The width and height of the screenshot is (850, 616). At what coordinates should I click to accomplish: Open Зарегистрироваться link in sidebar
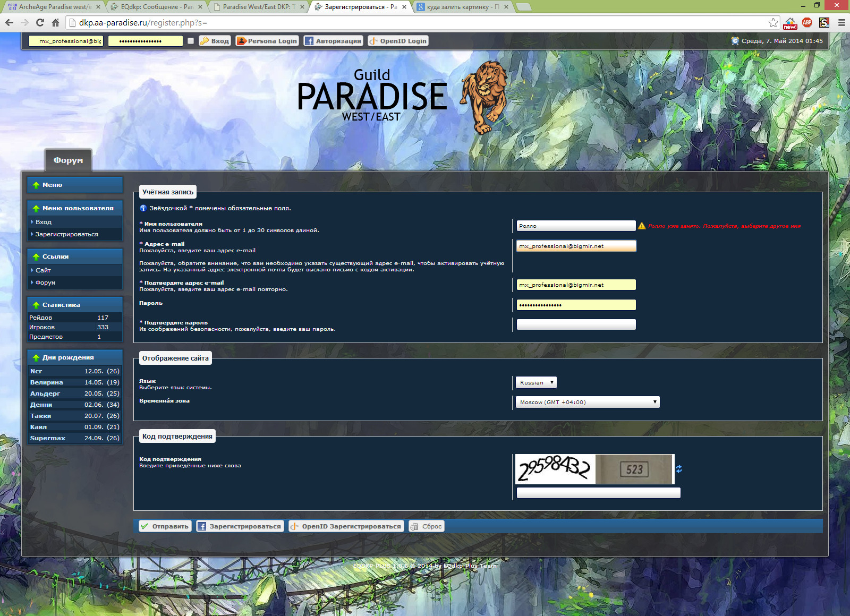tap(66, 234)
